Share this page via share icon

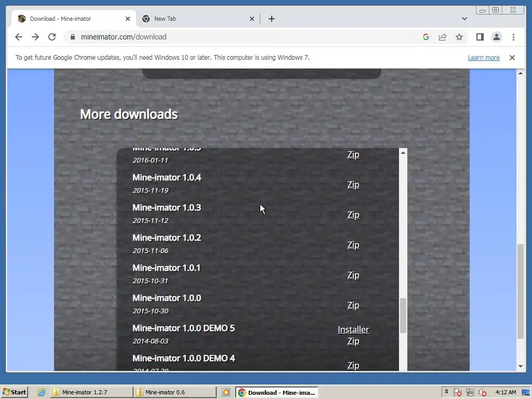coord(443,37)
